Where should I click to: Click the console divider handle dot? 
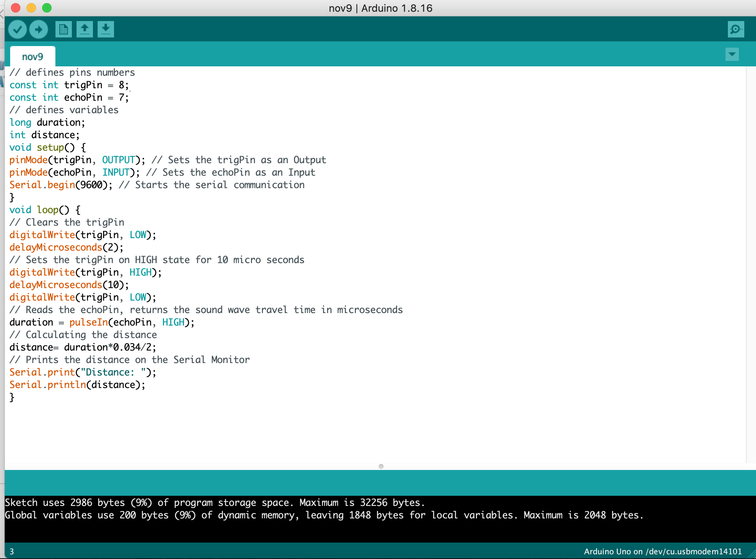point(381,466)
